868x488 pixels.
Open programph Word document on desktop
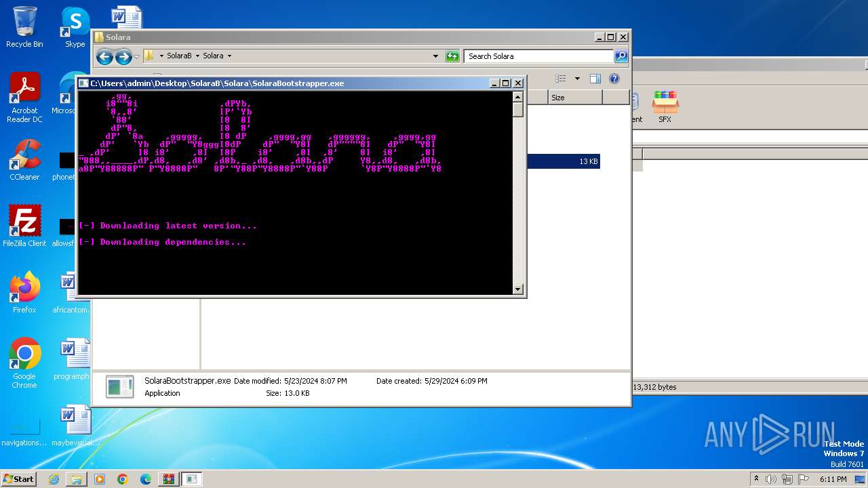71,359
